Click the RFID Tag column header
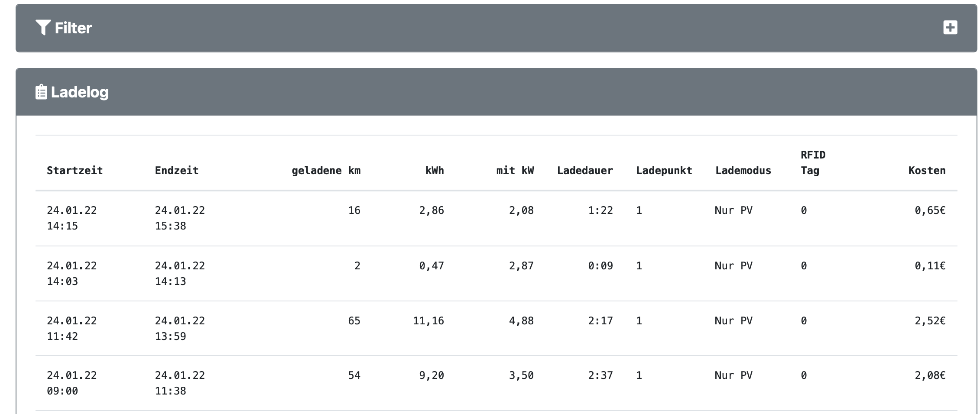Image resolution: width=980 pixels, height=414 pixels. coord(813,163)
